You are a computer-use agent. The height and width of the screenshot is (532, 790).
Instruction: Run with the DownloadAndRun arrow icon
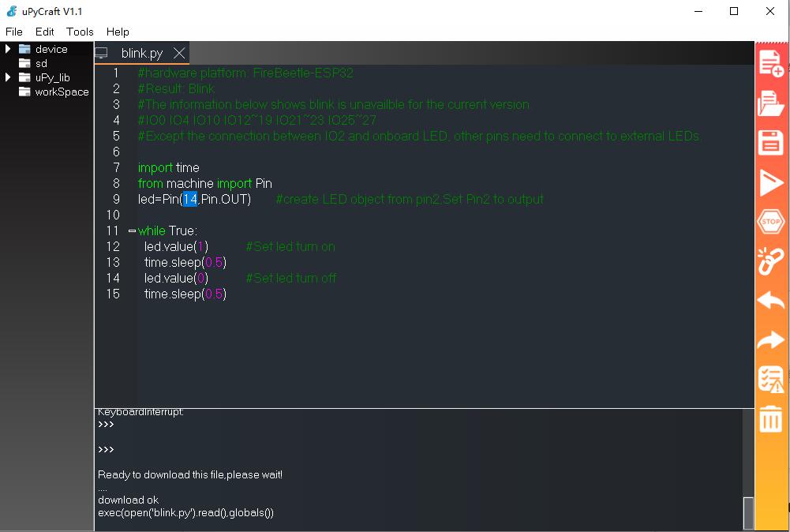click(771, 182)
